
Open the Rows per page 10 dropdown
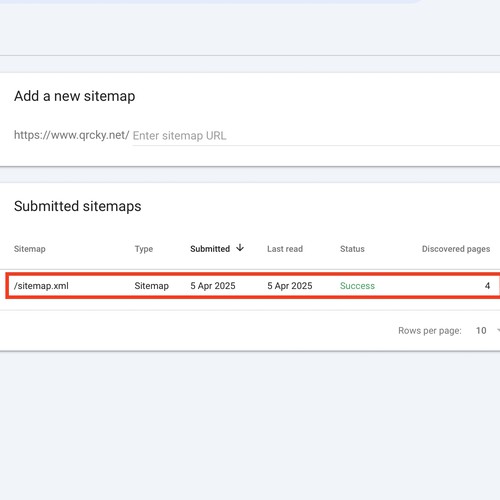pyautogui.click(x=488, y=331)
